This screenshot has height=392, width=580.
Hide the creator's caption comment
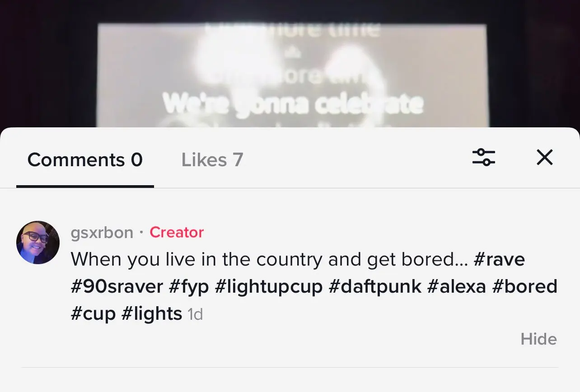538,339
